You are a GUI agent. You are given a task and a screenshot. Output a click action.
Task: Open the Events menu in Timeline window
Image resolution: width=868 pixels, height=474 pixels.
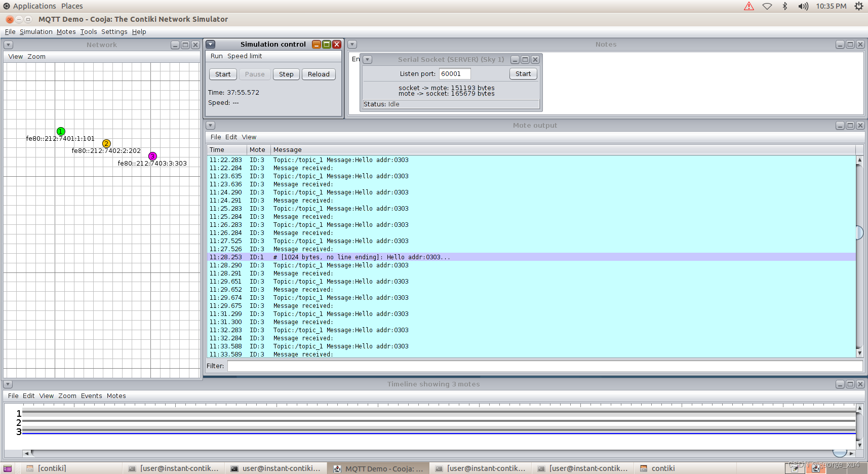pyautogui.click(x=91, y=396)
